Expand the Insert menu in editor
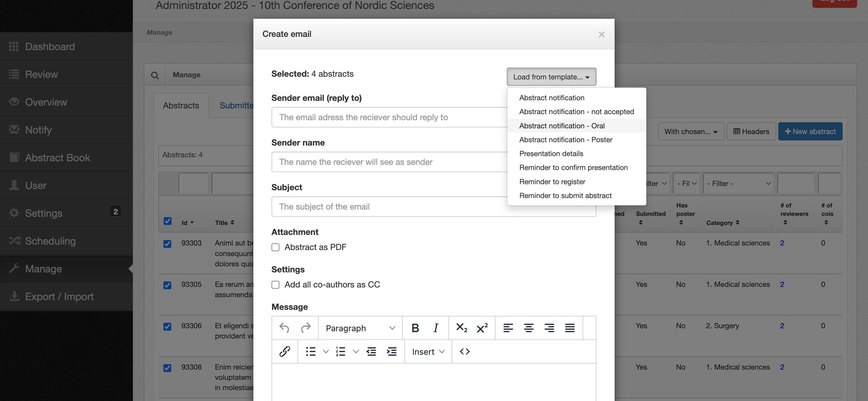This screenshot has height=401, width=868. pyautogui.click(x=428, y=351)
